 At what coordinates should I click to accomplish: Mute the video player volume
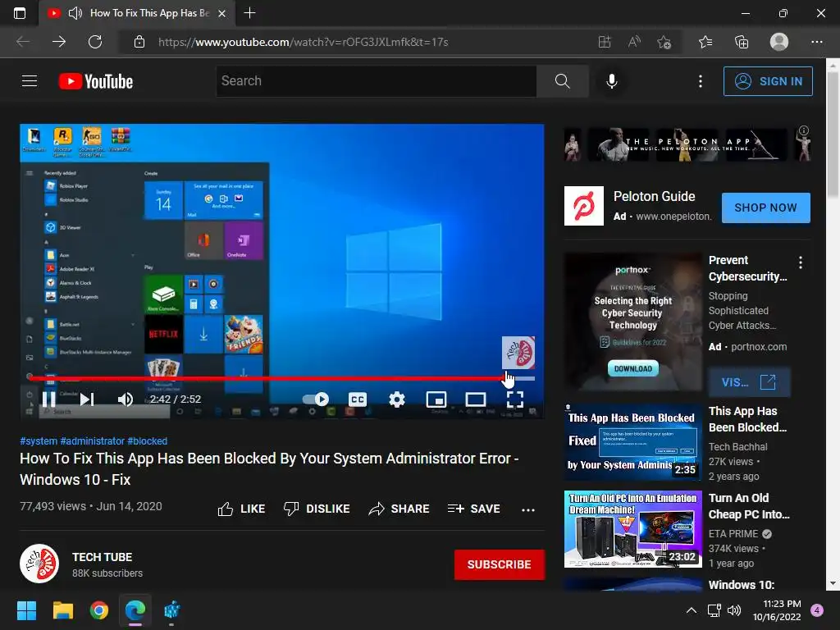(x=125, y=399)
